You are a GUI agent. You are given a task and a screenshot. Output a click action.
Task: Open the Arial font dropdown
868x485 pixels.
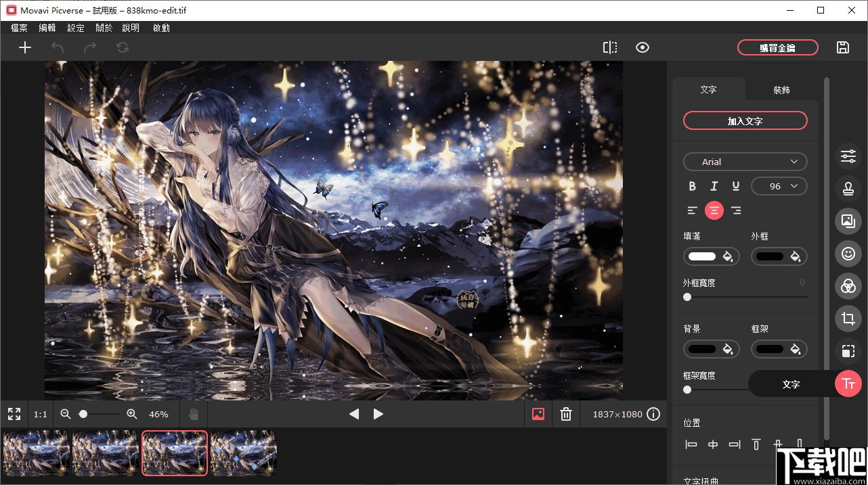point(745,162)
